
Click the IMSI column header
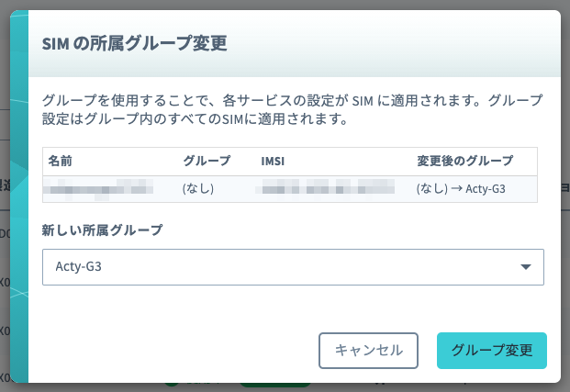[x=273, y=161]
